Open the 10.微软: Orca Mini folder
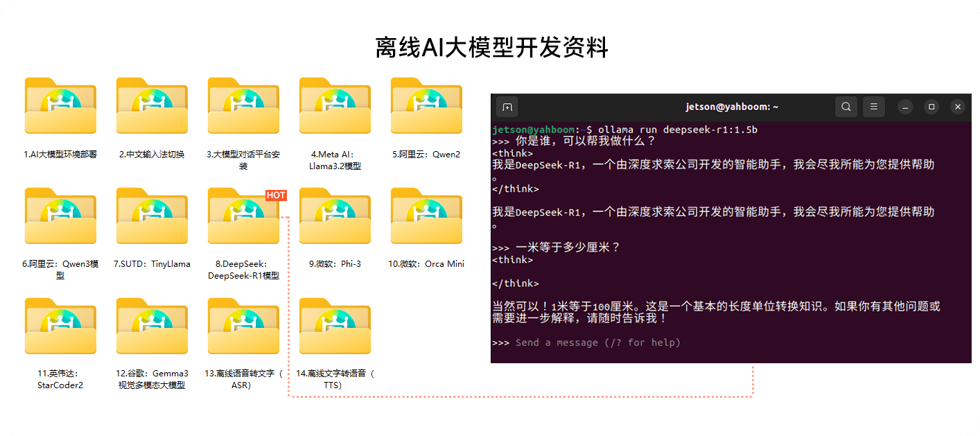The image size is (980, 436). pyautogui.click(x=426, y=216)
